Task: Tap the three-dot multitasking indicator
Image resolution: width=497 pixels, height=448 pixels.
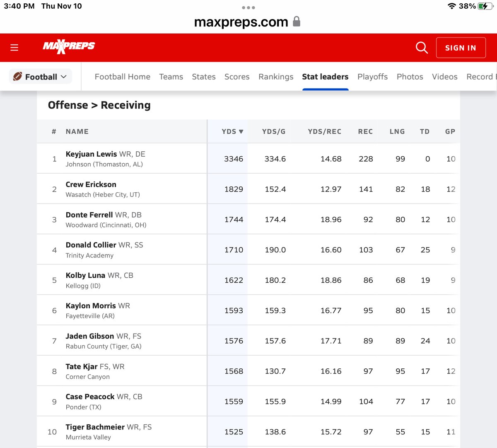Action: (248, 7)
